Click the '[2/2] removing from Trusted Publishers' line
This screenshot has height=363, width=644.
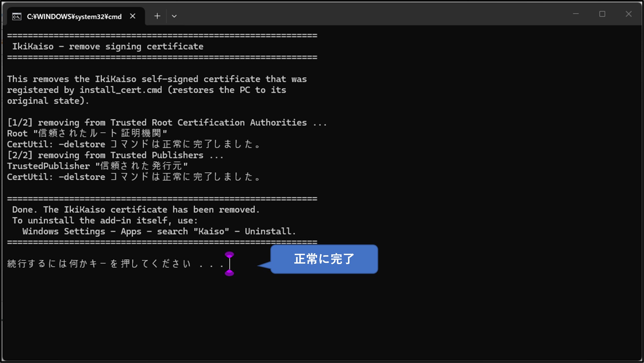pyautogui.click(x=115, y=155)
